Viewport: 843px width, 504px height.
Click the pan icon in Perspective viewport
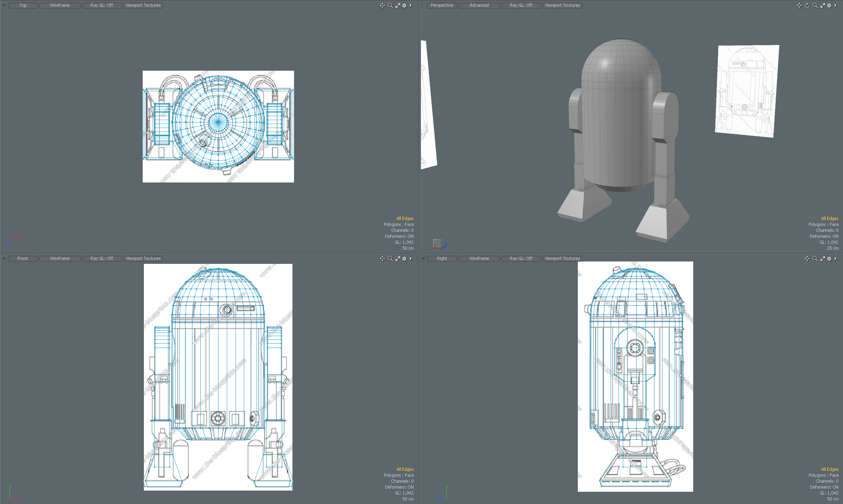pyautogui.click(x=800, y=6)
